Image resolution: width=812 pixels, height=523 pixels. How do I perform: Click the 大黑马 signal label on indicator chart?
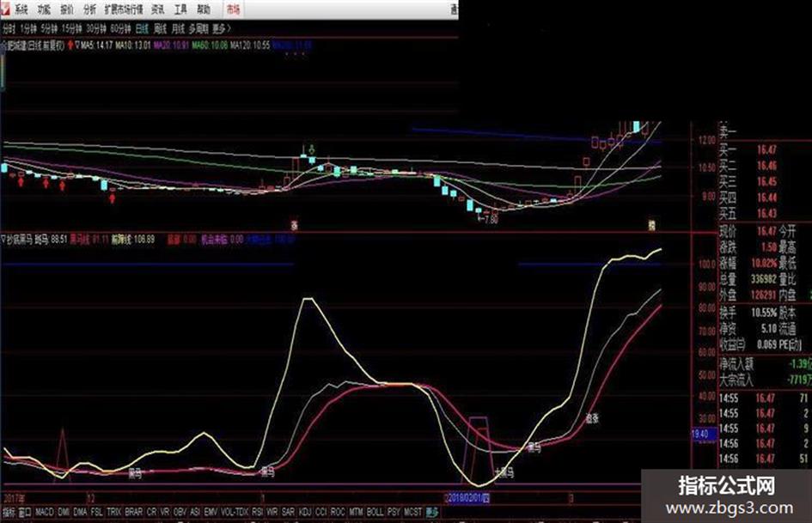[x=504, y=472]
